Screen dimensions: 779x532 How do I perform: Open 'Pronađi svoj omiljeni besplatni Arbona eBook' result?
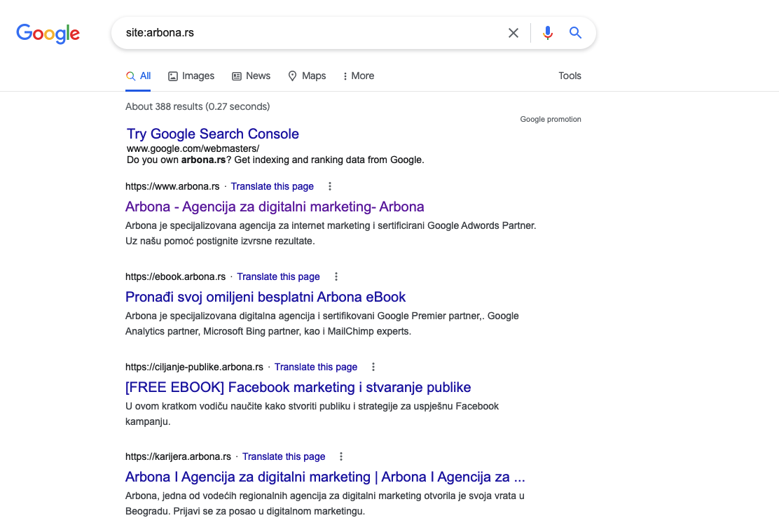[266, 297]
